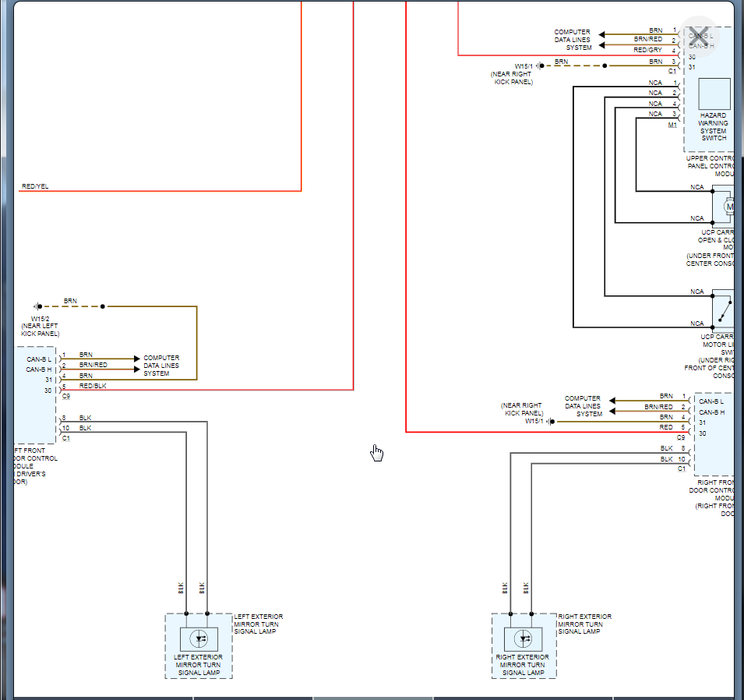
Task: Close the wiring diagram popup with the X
Action: pyautogui.click(x=699, y=36)
